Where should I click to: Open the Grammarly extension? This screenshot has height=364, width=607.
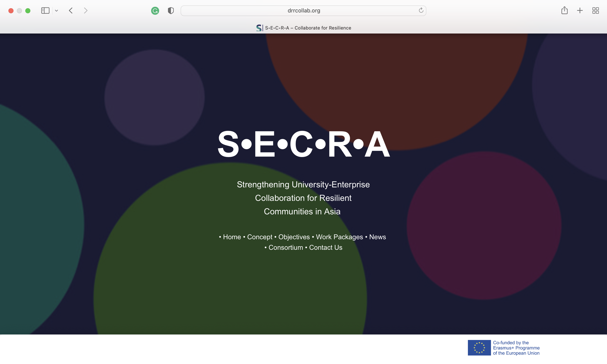155,11
